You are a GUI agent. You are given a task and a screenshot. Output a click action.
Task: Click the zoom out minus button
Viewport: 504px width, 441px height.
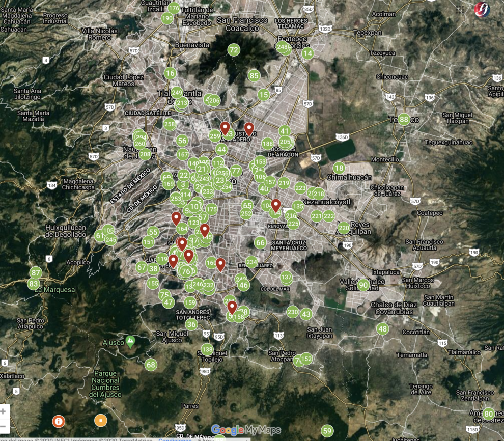[x=3, y=425]
